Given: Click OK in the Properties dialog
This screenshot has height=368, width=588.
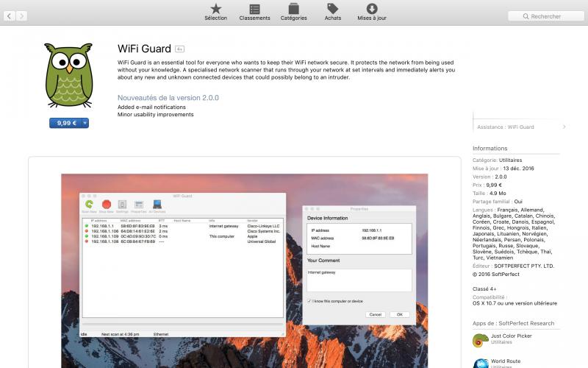Looking at the screenshot, I should pyautogui.click(x=400, y=315).
